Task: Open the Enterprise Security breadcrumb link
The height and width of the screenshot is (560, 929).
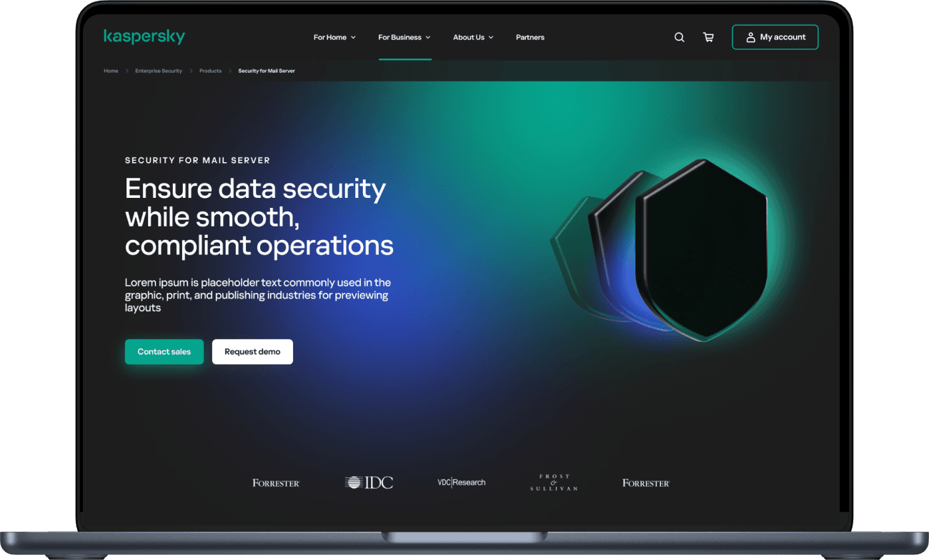Action: pyautogui.click(x=159, y=71)
